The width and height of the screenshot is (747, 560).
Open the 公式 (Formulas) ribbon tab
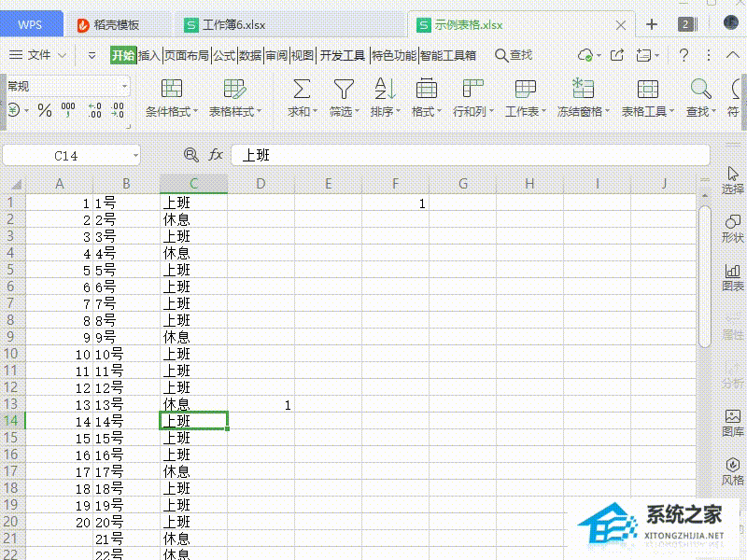tap(224, 55)
